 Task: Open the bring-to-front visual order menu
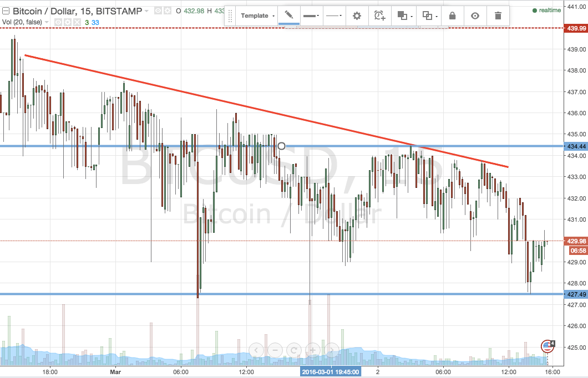coord(403,16)
